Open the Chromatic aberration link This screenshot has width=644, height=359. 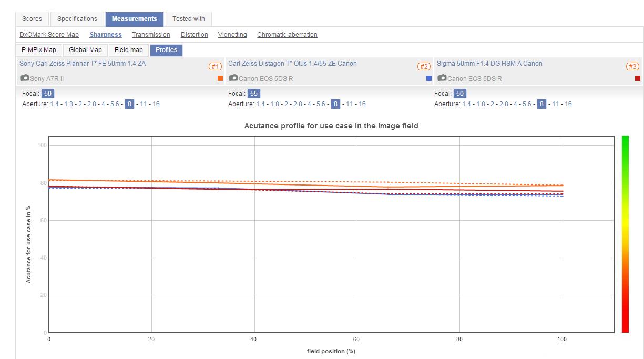point(287,35)
